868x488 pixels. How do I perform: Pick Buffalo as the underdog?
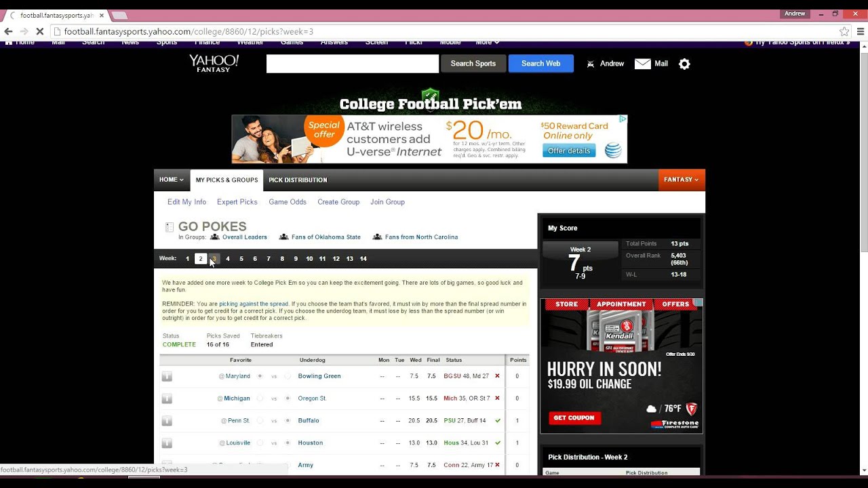tap(288, 421)
